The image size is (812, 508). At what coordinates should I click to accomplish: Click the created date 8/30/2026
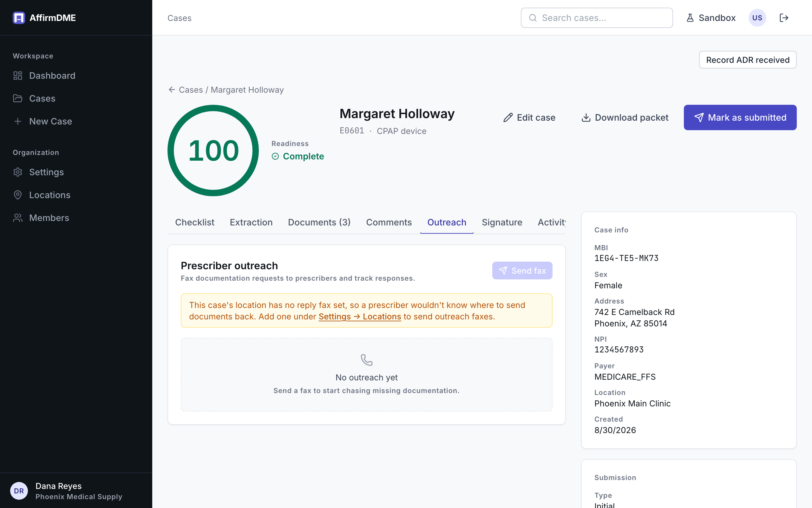point(615,431)
